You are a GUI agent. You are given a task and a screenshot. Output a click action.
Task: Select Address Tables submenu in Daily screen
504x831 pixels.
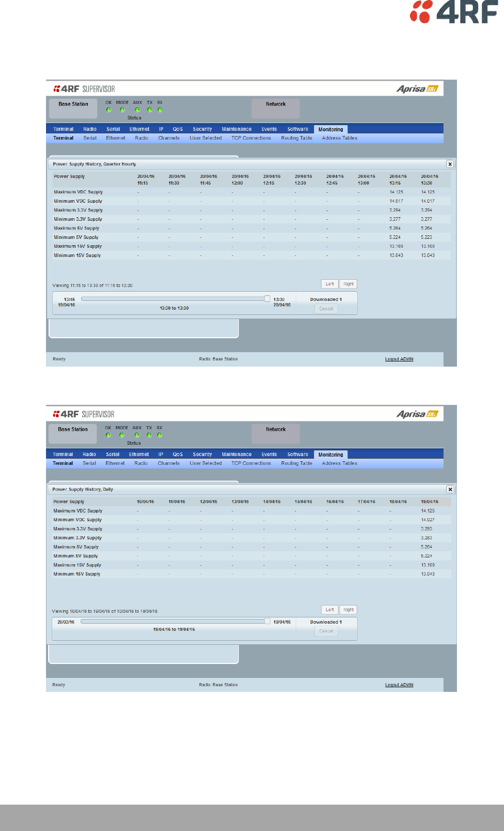(340, 463)
